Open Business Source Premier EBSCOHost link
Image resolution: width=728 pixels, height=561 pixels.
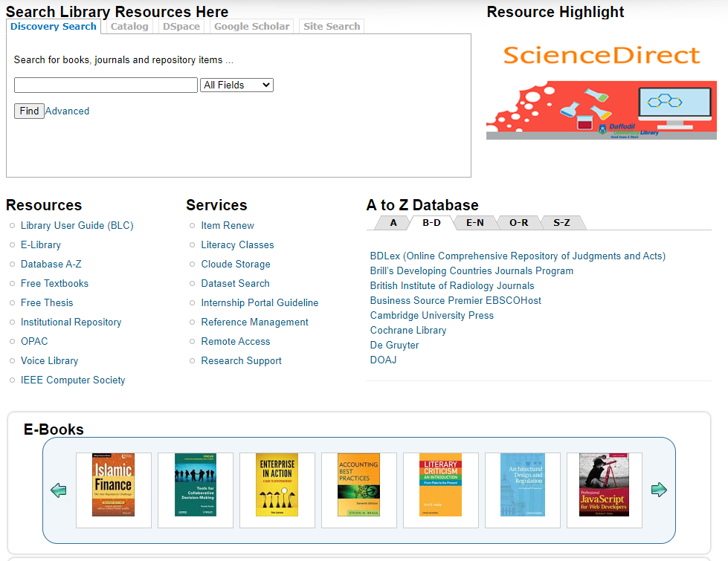click(456, 301)
